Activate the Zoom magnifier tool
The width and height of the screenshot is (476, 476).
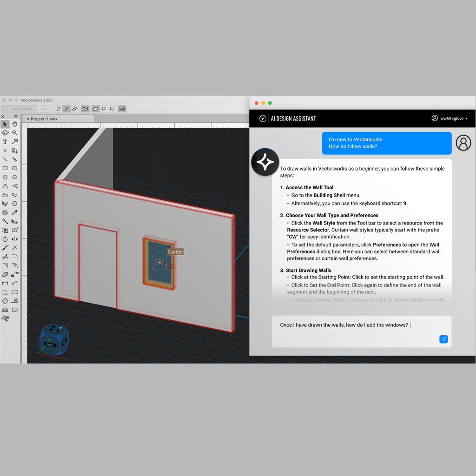pyautogui.click(x=14, y=133)
